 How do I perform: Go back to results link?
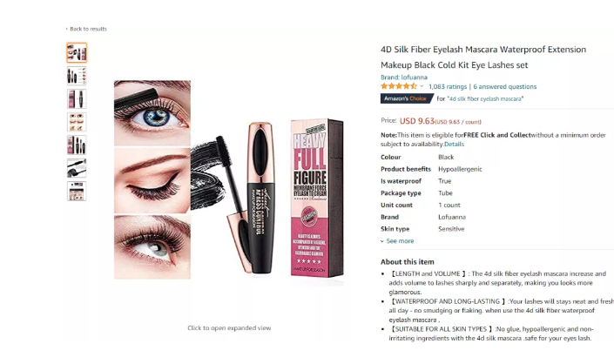coord(88,29)
